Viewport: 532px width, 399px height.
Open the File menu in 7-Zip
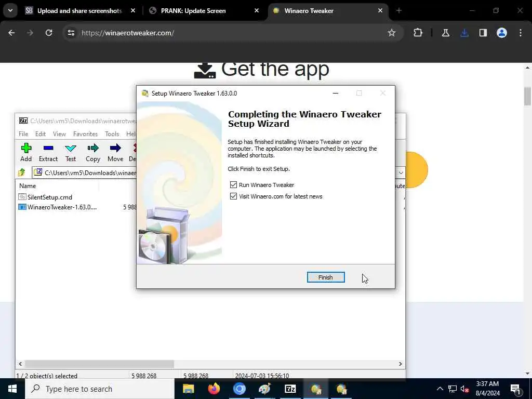pyautogui.click(x=23, y=134)
